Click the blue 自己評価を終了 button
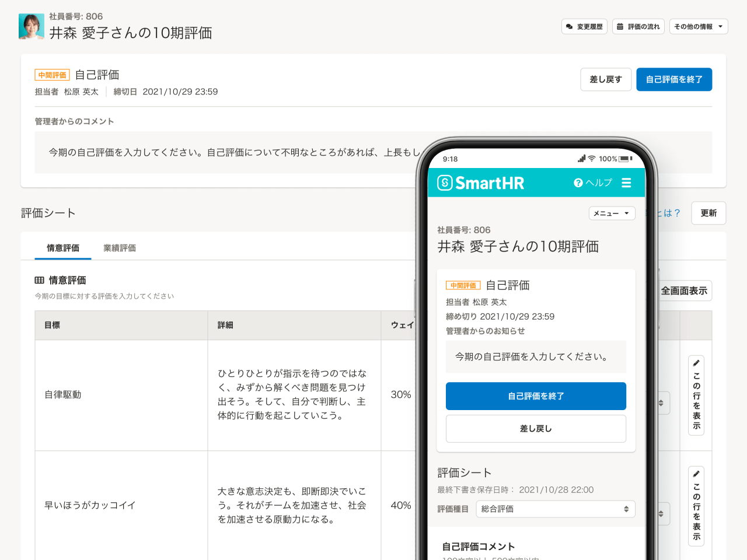Viewport: 747px width, 560px height. pos(674,79)
